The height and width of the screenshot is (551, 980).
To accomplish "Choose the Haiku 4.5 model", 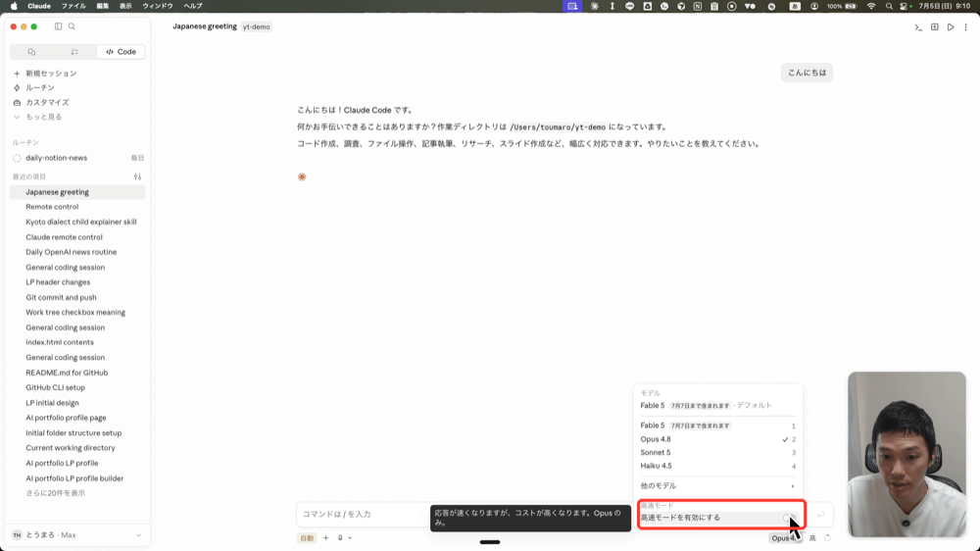I will point(717,466).
